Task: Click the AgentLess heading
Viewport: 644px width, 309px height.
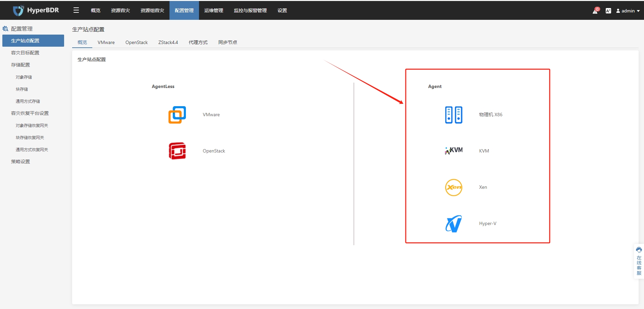Action: point(163,87)
